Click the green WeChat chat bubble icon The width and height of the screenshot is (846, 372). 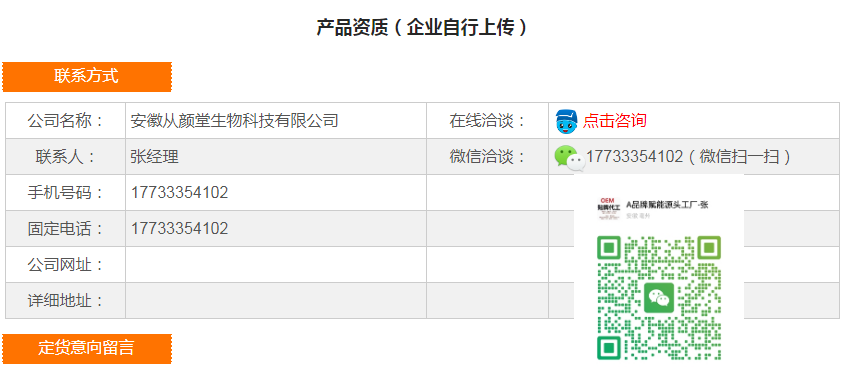569,158
